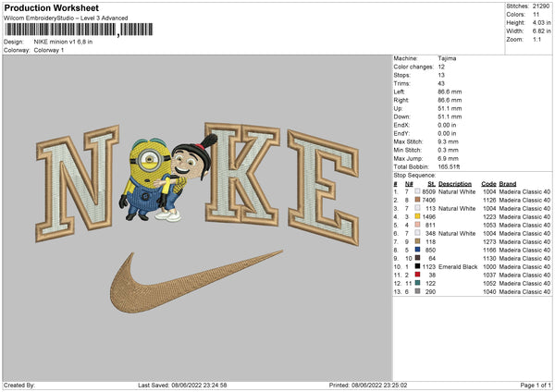Click the Width value '6.82 in'
This screenshot has width=555, height=392.
click(x=541, y=31)
